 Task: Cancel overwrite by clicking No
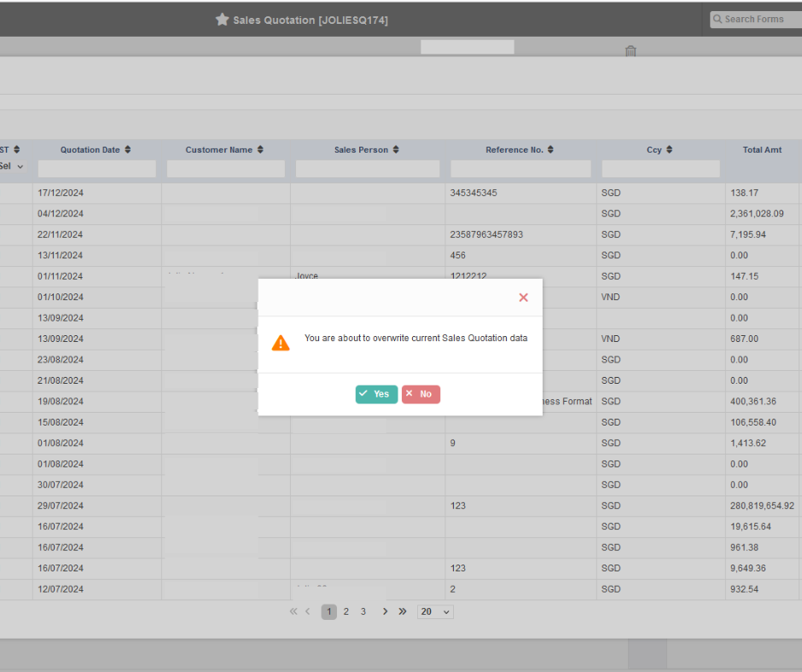point(421,394)
